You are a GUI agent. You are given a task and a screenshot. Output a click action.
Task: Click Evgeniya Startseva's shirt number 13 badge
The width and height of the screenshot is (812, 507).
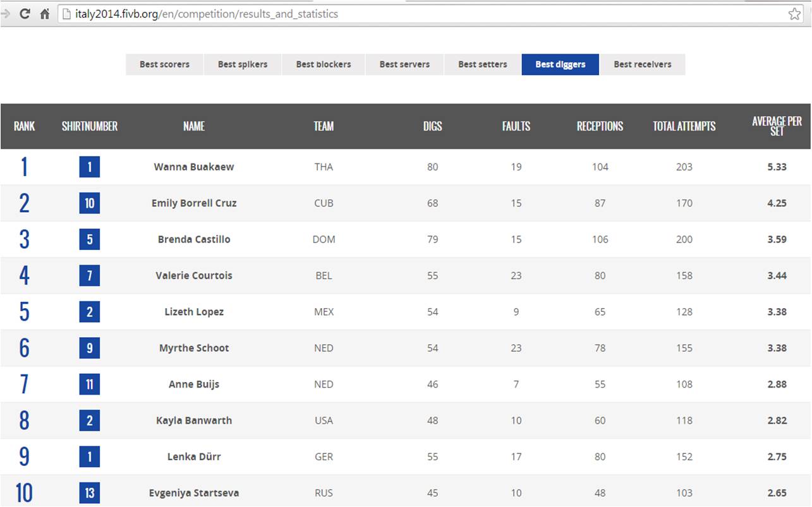tap(90, 493)
